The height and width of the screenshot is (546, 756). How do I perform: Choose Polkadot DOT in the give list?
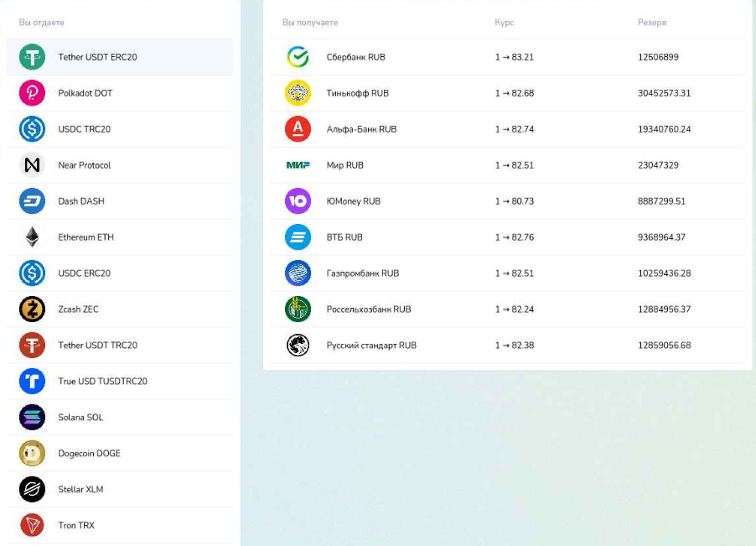coord(120,93)
